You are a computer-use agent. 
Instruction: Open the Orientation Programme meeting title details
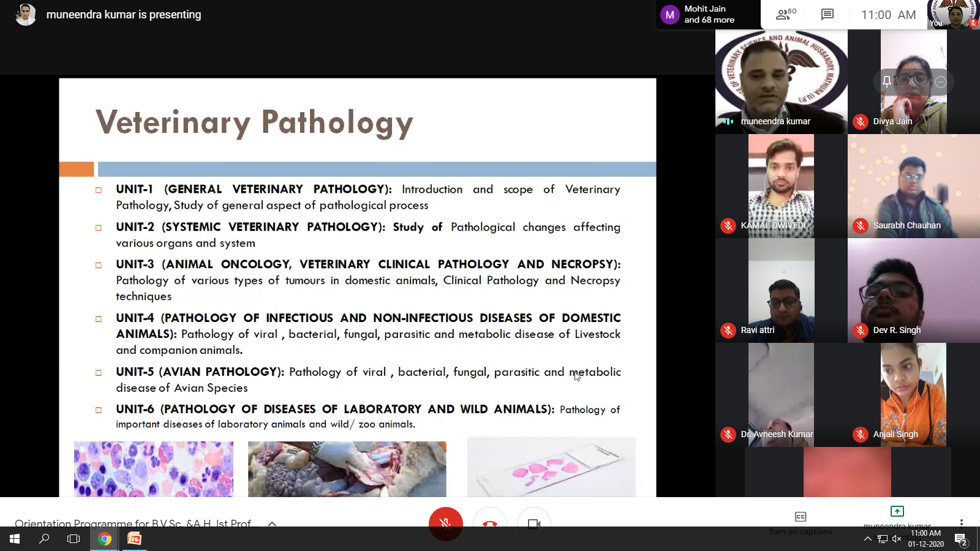137,523
